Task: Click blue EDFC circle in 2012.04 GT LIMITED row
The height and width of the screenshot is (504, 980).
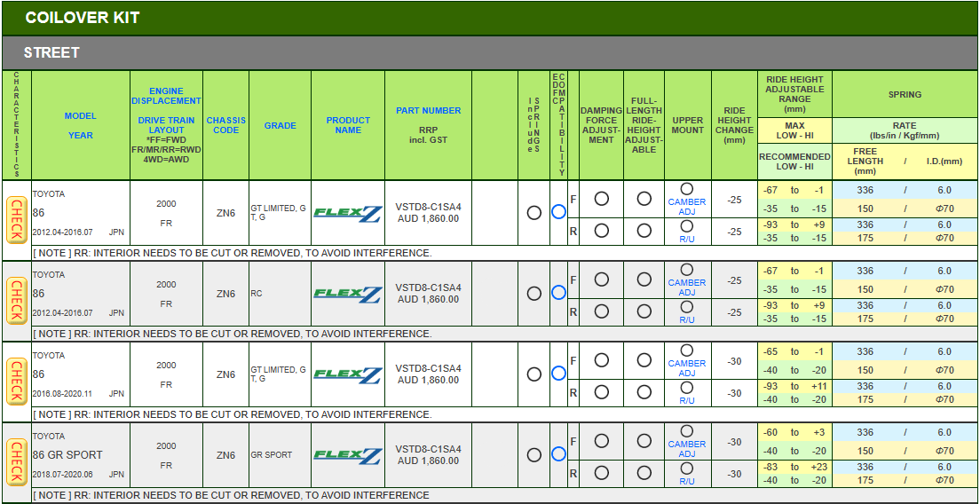Action: pyautogui.click(x=558, y=212)
